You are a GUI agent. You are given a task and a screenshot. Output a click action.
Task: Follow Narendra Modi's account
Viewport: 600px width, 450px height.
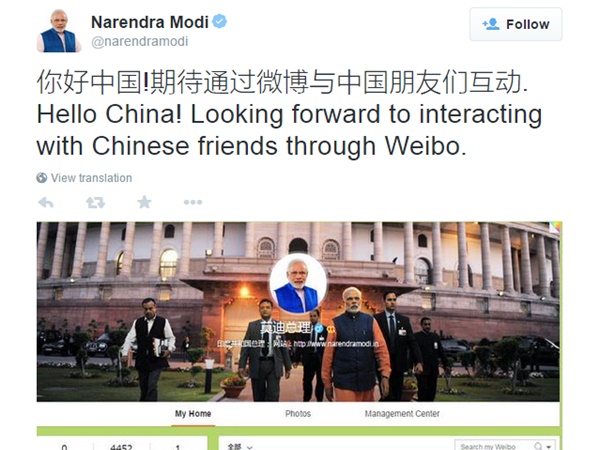click(x=516, y=24)
